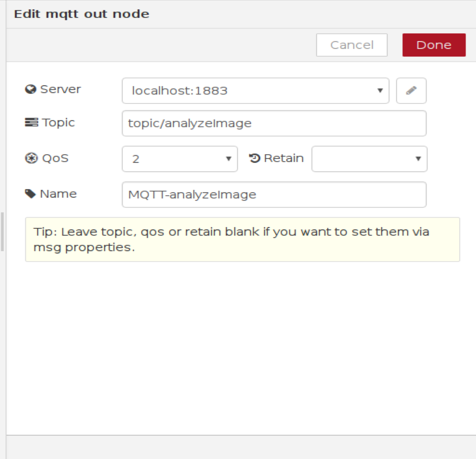Click the Retain history icon
The image size is (476, 459).
255,158
